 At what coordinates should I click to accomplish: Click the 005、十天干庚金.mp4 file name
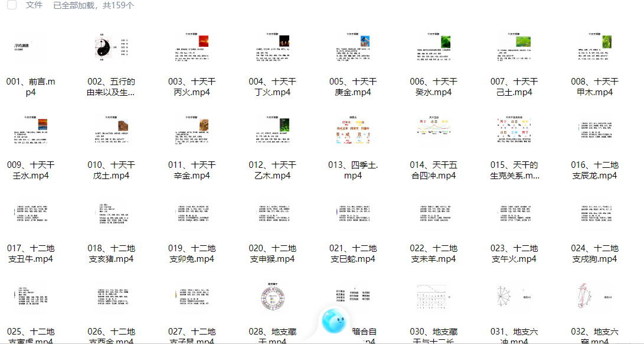click(x=353, y=87)
